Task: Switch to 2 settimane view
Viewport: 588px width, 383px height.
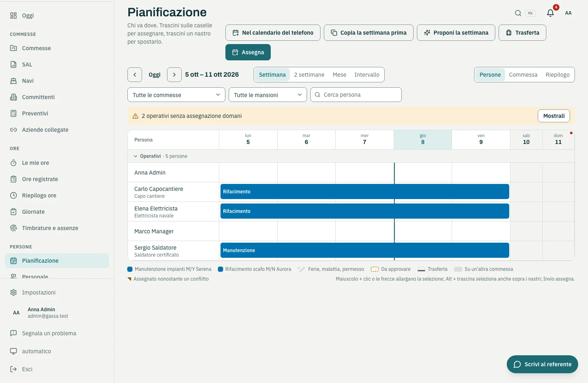Action: point(309,75)
